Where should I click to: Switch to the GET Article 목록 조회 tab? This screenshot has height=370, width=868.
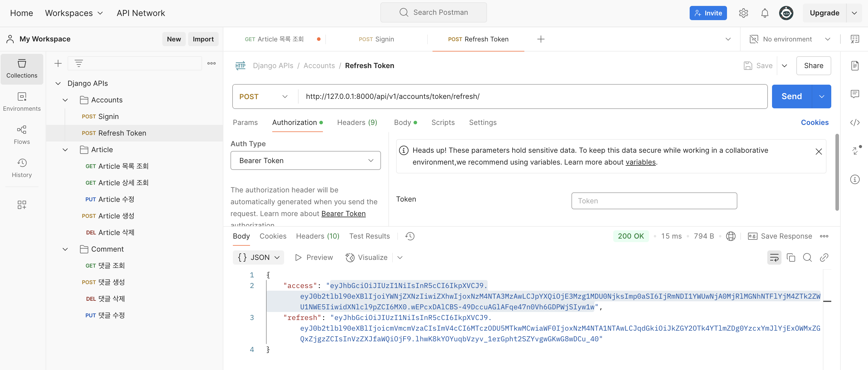(274, 39)
